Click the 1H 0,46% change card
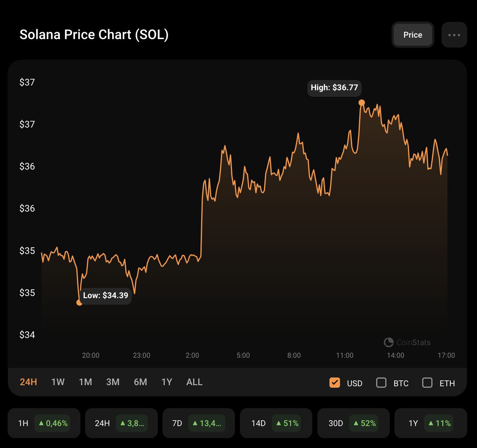477x448 pixels. pyautogui.click(x=44, y=423)
